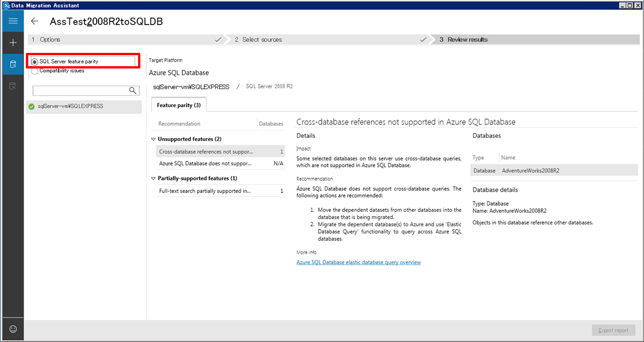Open the hamburger menu in the sidebar

pos(13,21)
